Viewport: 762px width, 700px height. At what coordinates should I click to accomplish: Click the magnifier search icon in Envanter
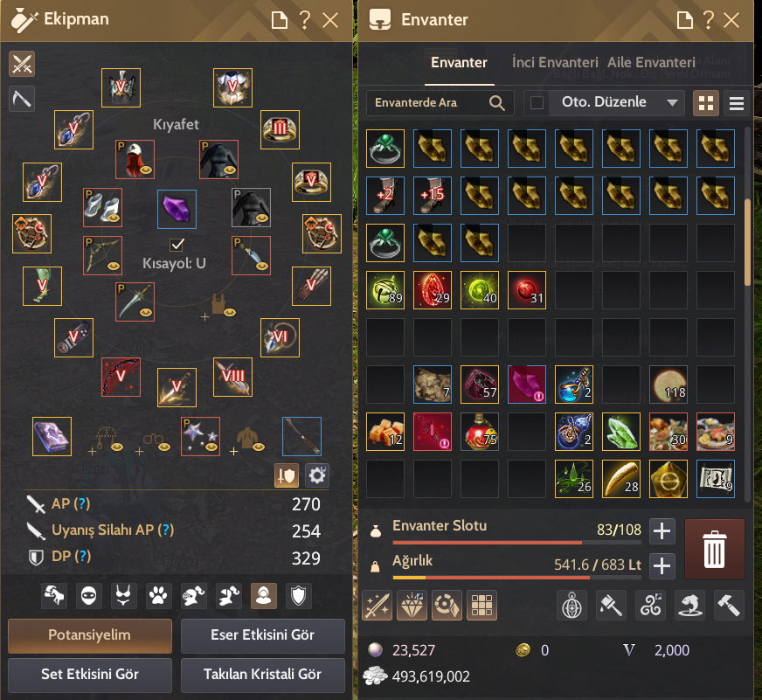(496, 102)
